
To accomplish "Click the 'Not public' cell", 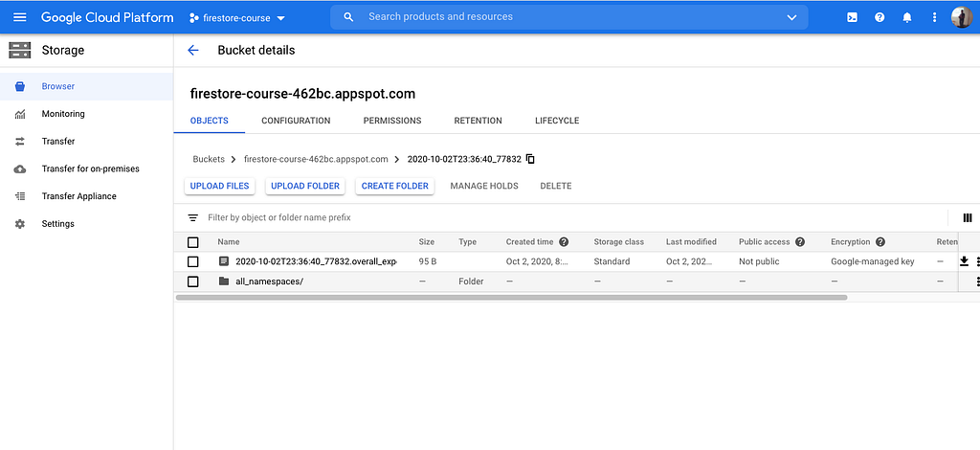I will tap(759, 261).
